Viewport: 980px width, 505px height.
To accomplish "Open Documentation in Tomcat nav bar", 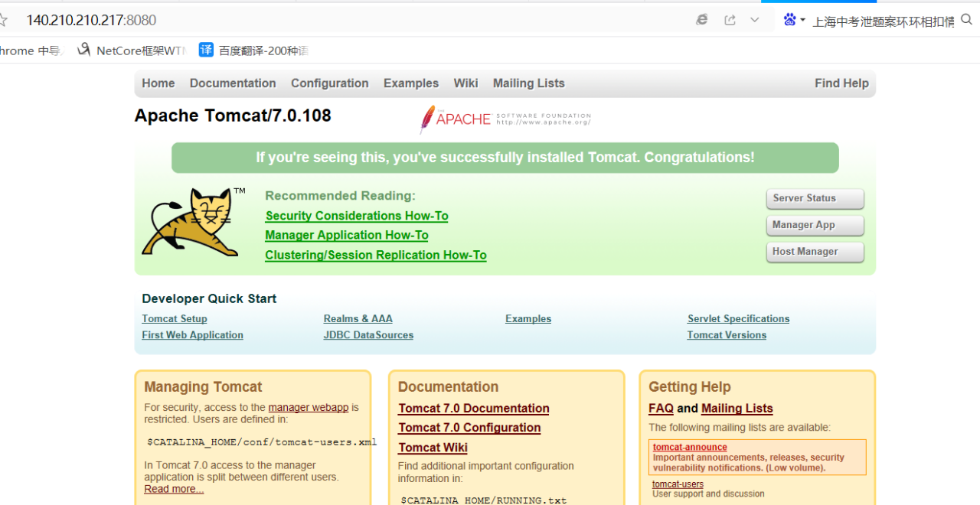I will pos(233,83).
